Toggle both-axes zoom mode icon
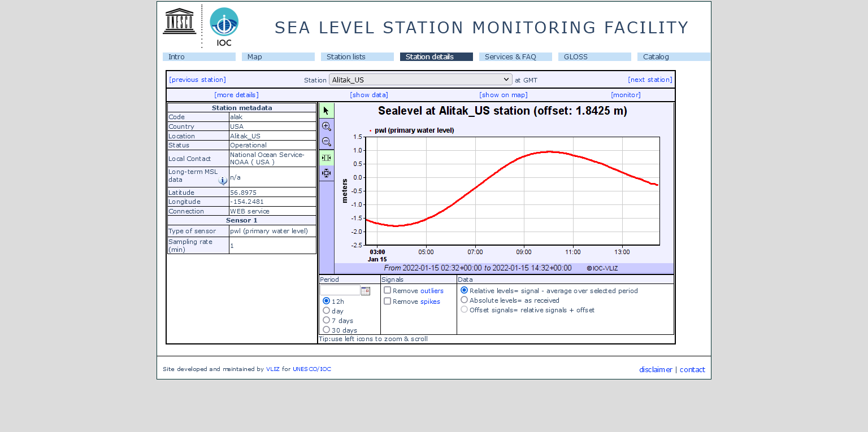The height and width of the screenshot is (432, 868). point(327,173)
